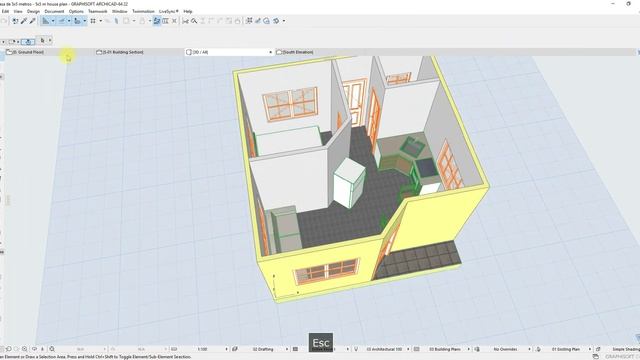Open the 3D / All tab dropdown arrow
This screenshot has width=640, height=360.
[x=270, y=52]
